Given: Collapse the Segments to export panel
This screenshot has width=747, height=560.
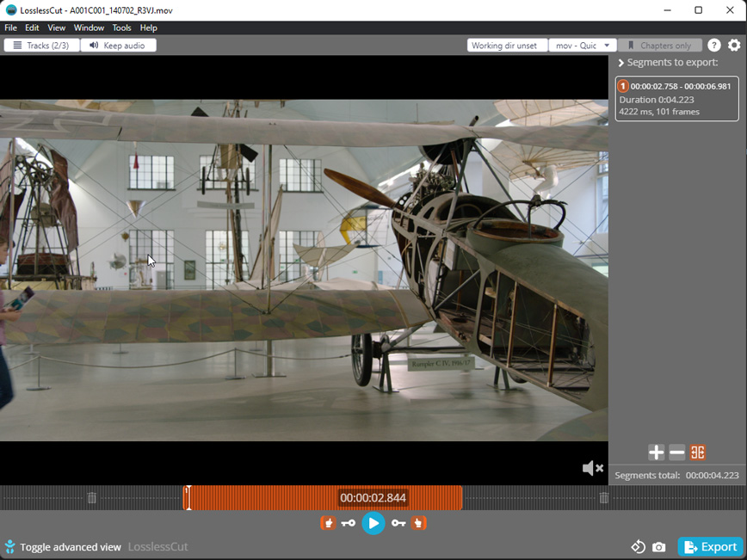Looking at the screenshot, I should pyautogui.click(x=621, y=63).
